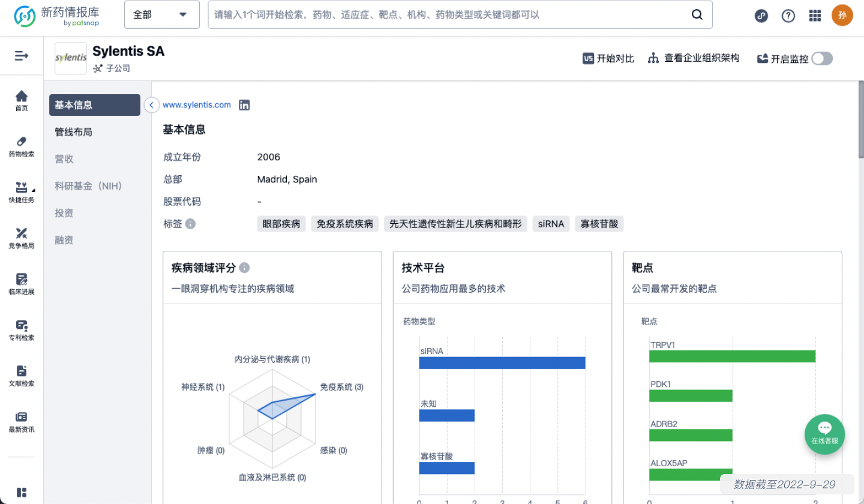Open the orange user avatar 孙
Screen dimensions: 864x504
pyautogui.click(x=842, y=16)
